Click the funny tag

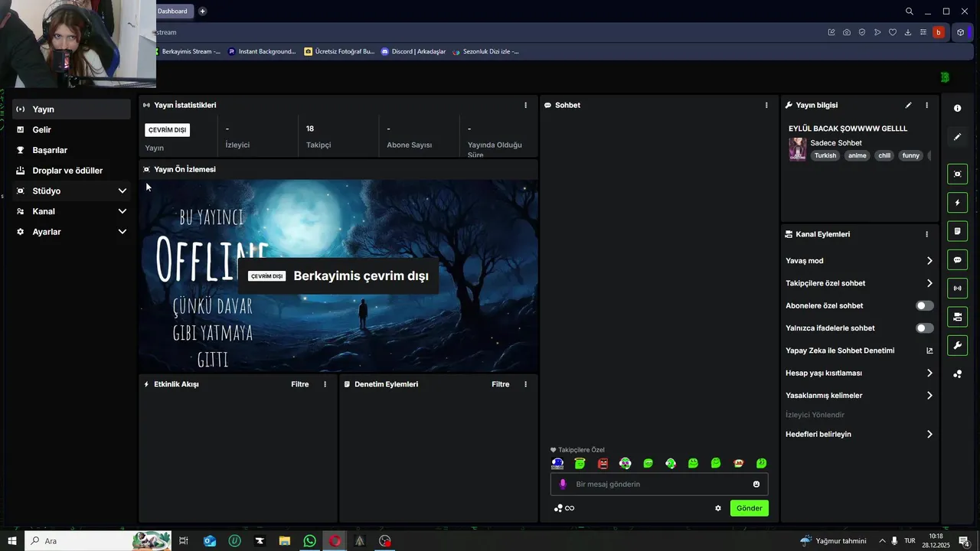pos(911,155)
